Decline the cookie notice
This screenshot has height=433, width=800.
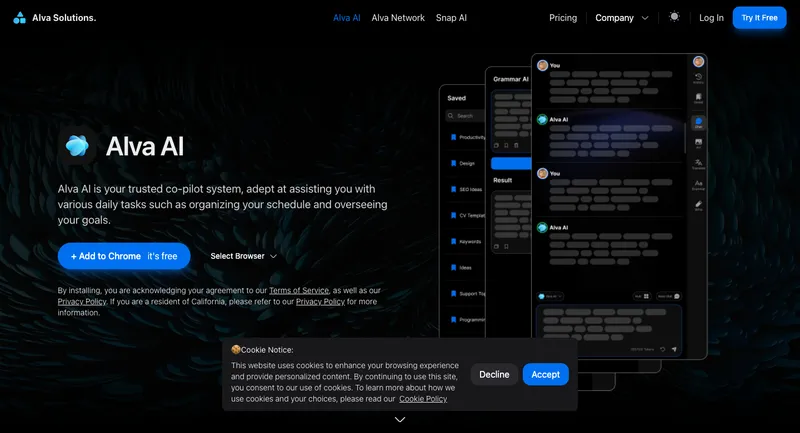coord(494,375)
